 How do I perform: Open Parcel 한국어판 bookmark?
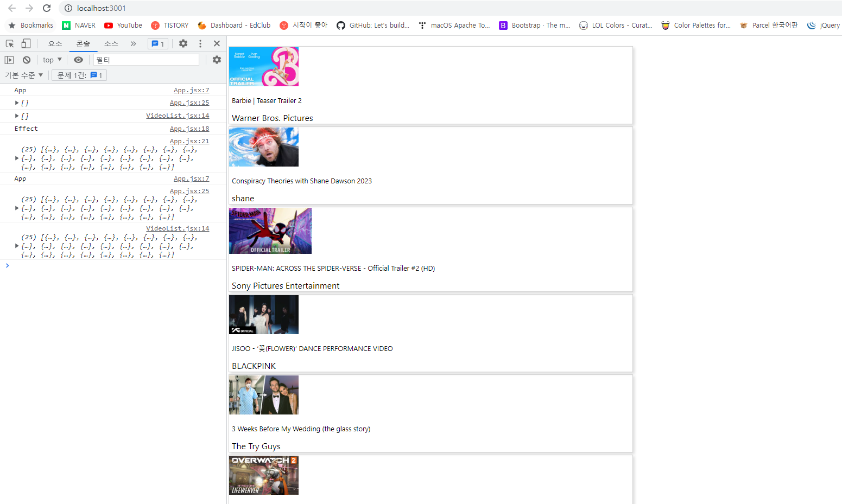[769, 25]
